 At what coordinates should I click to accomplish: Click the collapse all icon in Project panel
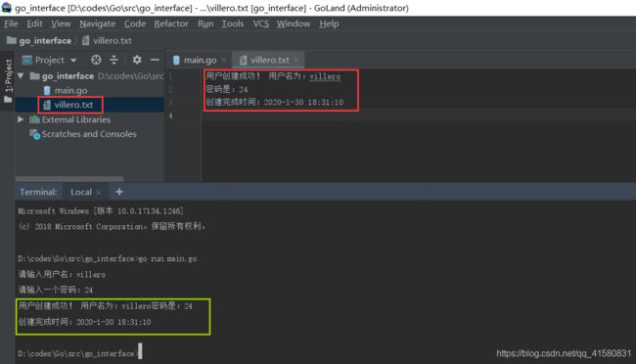pyautogui.click(x=114, y=60)
